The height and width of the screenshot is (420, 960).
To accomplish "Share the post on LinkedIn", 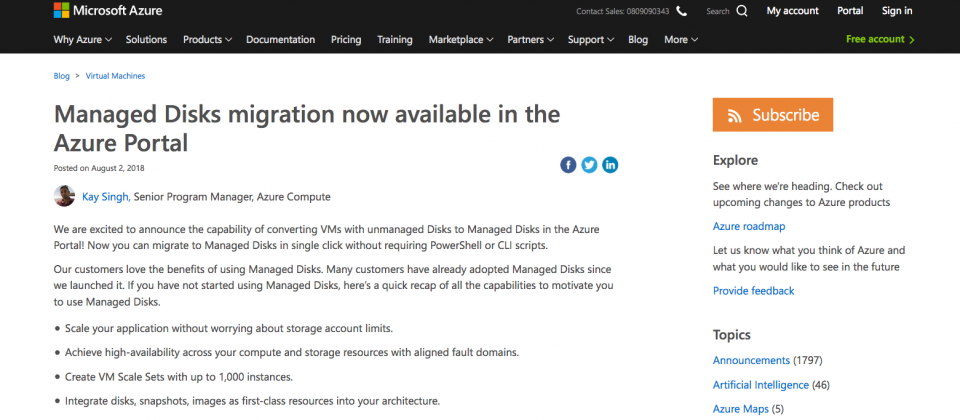I will [610, 165].
